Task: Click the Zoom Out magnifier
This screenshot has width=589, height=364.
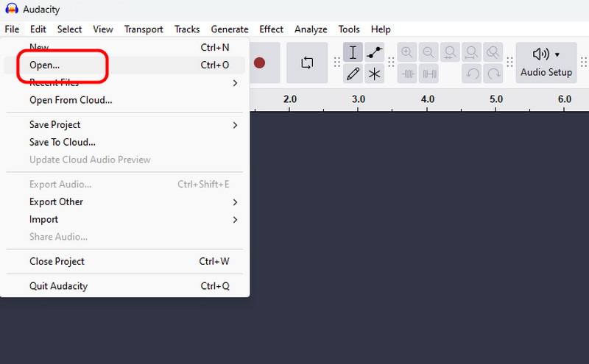Action: [x=428, y=52]
